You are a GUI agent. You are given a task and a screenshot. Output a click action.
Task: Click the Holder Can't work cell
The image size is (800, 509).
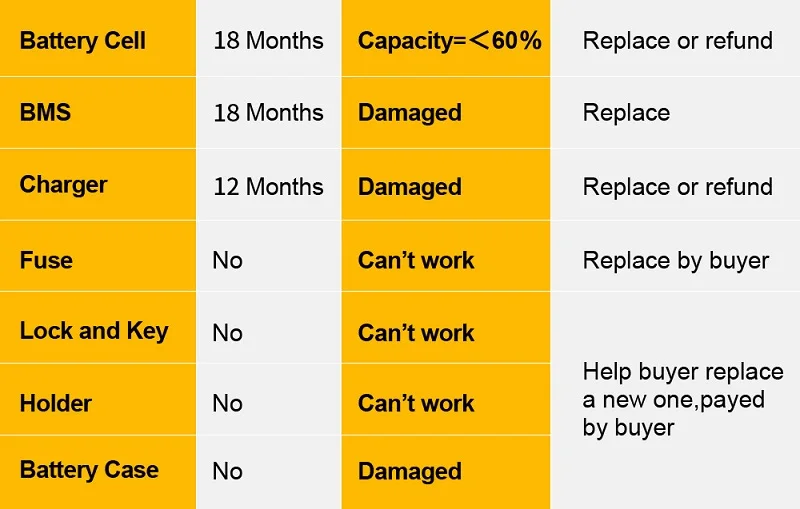point(416,404)
